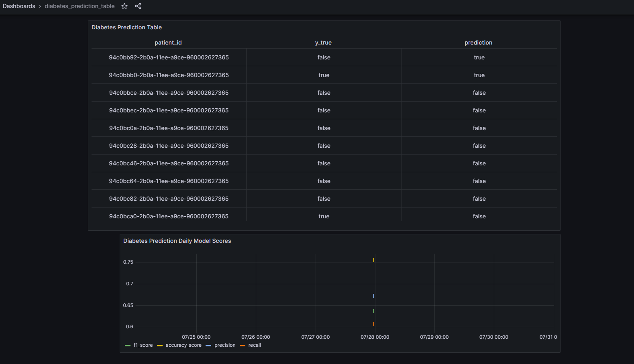This screenshot has height=364, width=634.
Task: Toggle recall series in legend
Action: 255,345
